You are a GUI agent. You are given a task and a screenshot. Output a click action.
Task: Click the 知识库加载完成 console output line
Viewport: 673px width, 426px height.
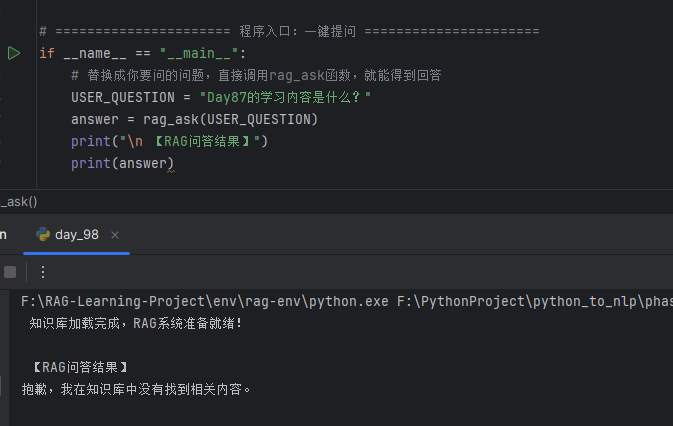pos(136,323)
